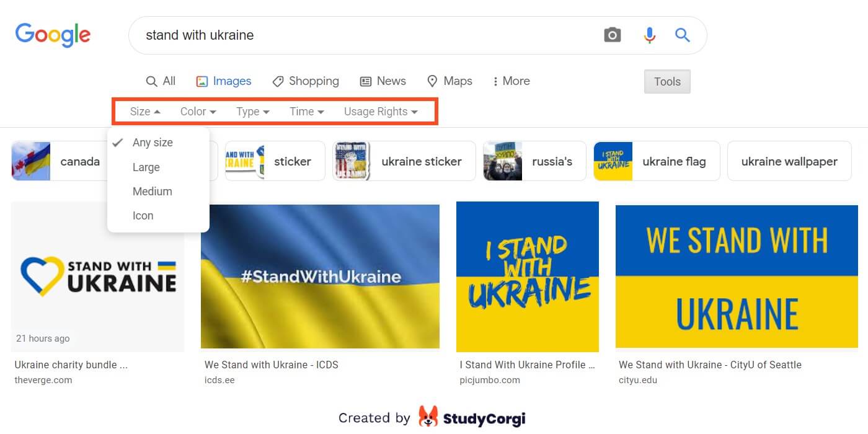The image size is (868, 434).
Task: Open the Google logo homepage
Action: (x=53, y=35)
